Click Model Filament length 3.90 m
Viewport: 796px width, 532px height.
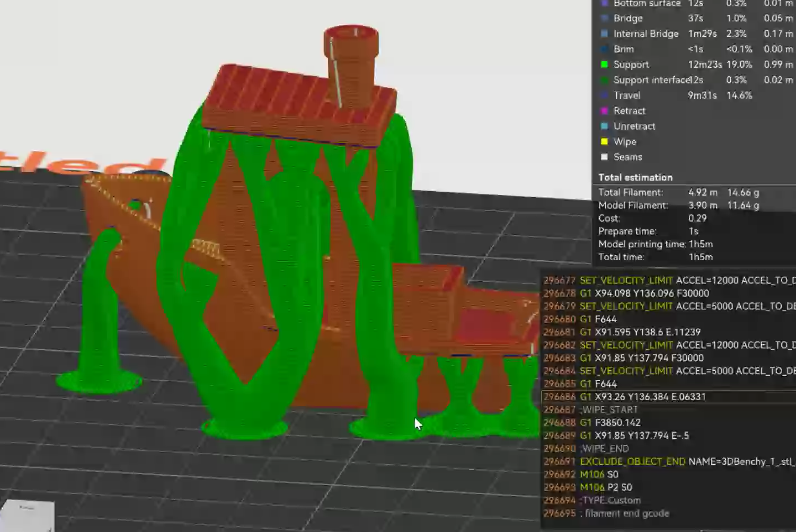703,205
